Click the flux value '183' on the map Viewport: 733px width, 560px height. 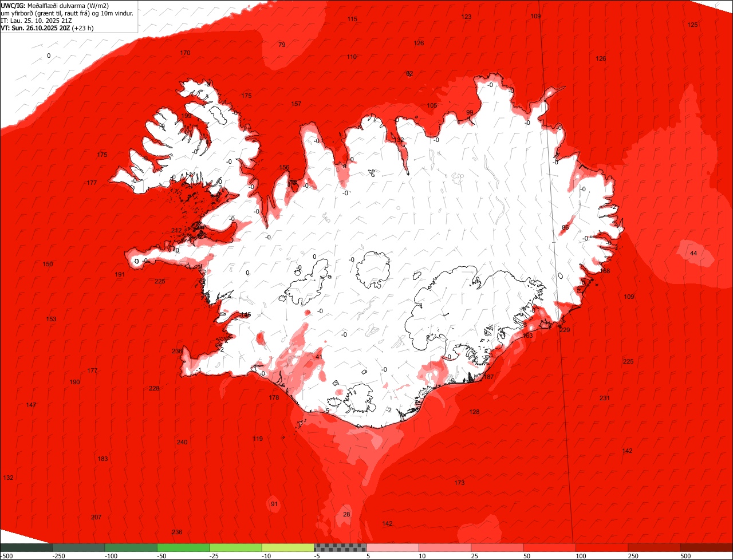103,459
